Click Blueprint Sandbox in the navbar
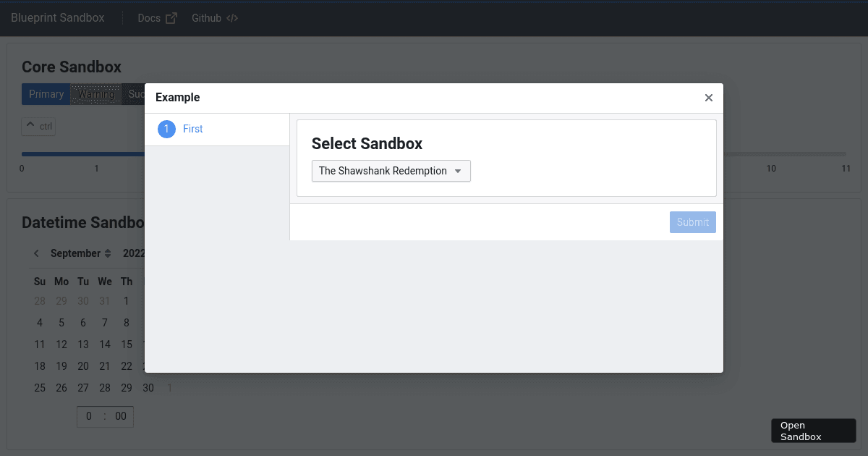 [x=57, y=17]
